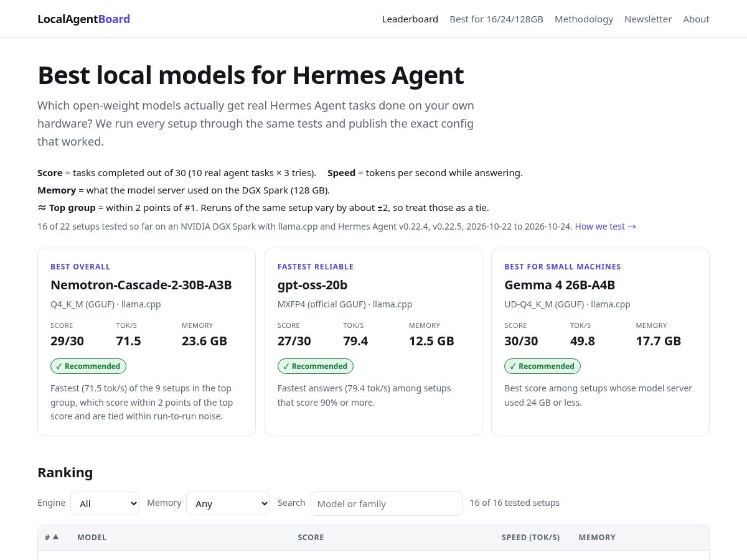Click the 23.6 GB memory value
This screenshot has width=747, height=560.
tap(204, 341)
